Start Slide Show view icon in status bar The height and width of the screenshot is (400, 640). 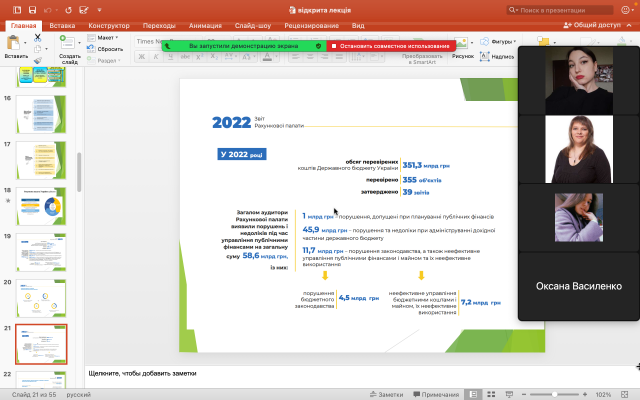click(x=509, y=394)
